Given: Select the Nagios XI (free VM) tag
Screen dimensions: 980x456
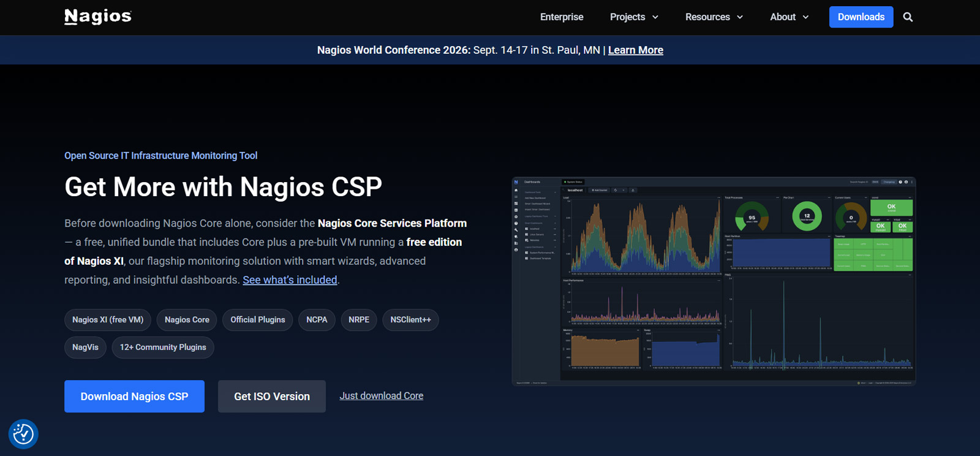Looking at the screenshot, I should tap(108, 320).
